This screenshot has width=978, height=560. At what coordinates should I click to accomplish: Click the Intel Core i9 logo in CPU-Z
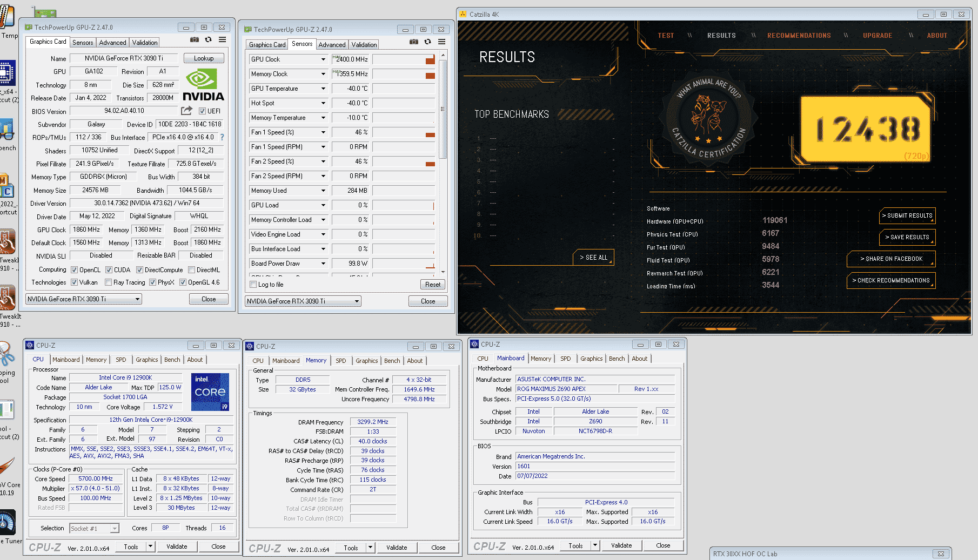point(210,392)
